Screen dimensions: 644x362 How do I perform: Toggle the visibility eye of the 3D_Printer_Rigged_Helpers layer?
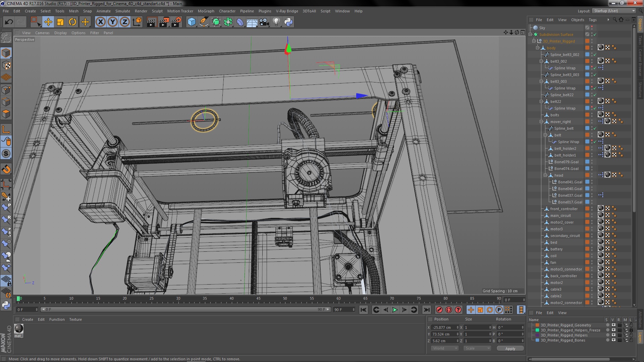coord(613,335)
